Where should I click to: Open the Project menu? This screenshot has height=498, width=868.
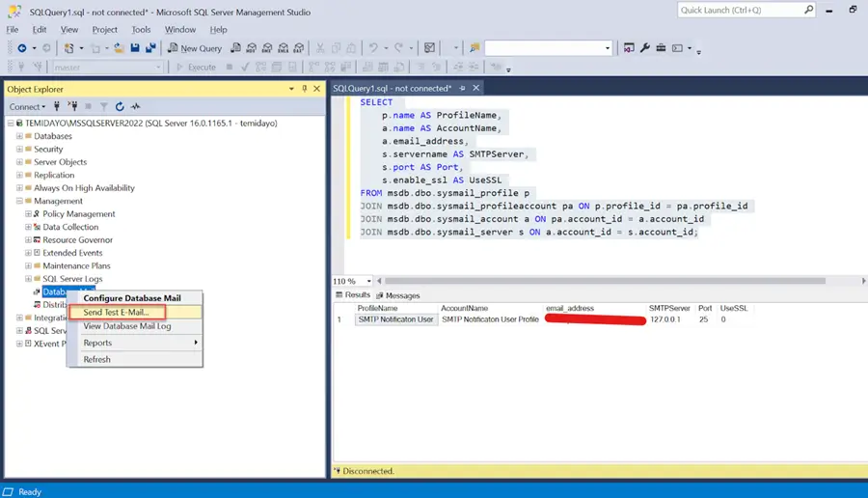tap(104, 29)
